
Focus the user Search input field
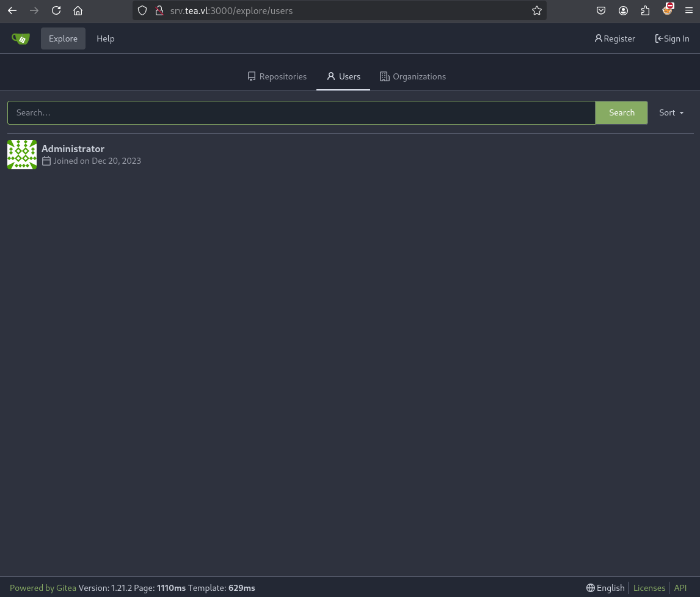[x=301, y=112]
